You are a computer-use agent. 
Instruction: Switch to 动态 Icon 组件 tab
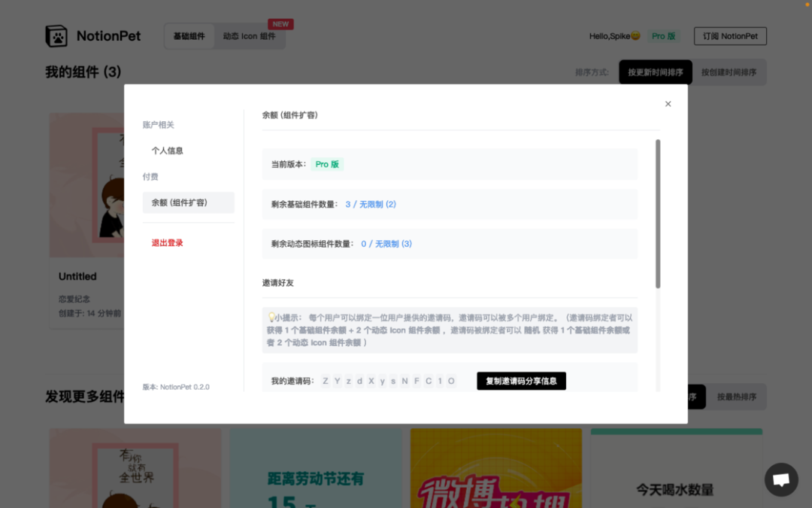point(249,36)
